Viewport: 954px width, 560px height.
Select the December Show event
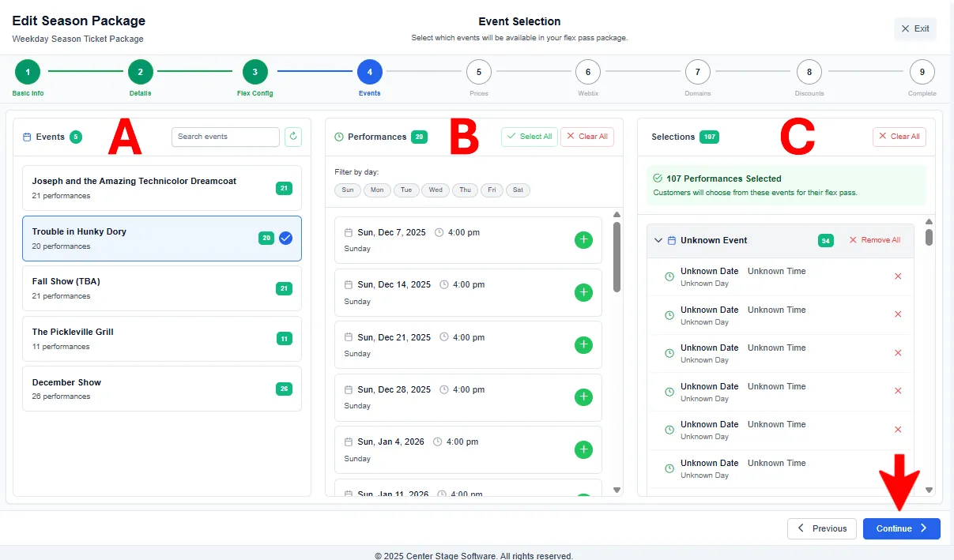(162, 389)
